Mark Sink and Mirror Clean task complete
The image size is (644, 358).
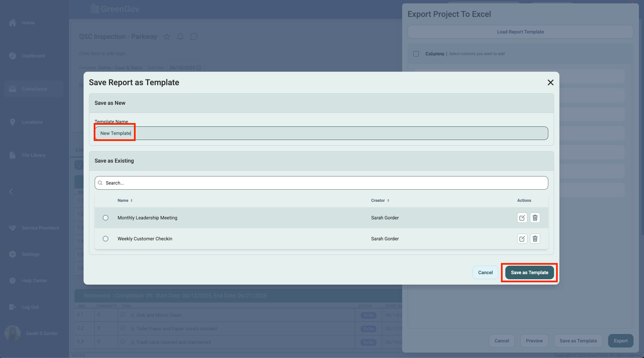pyautogui.click(x=123, y=315)
